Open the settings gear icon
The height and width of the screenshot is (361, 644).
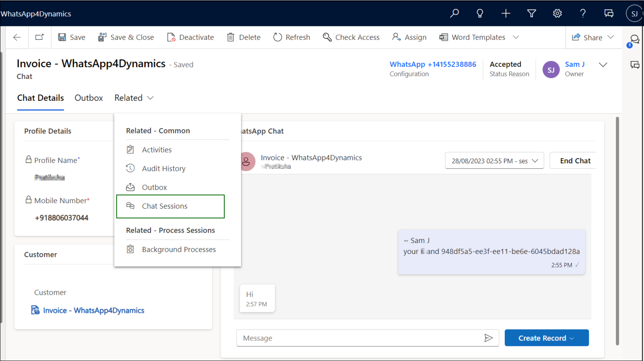(557, 13)
